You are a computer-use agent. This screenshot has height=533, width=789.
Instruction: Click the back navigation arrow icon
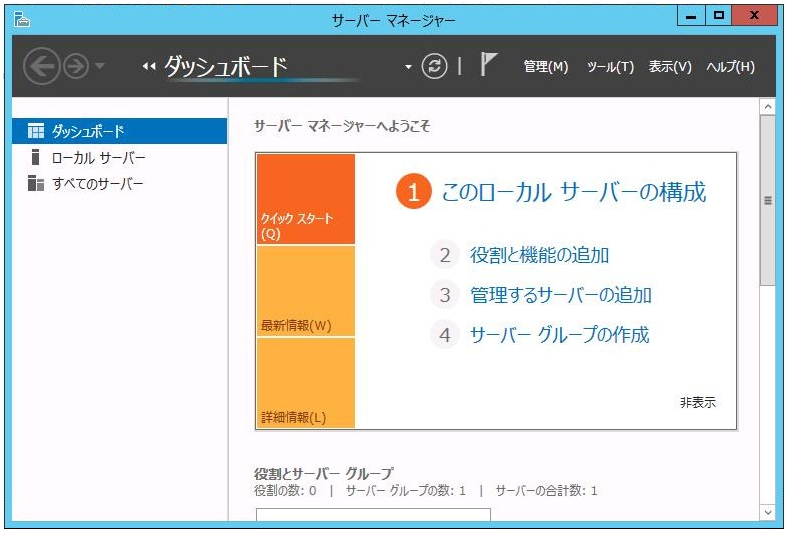point(41,66)
